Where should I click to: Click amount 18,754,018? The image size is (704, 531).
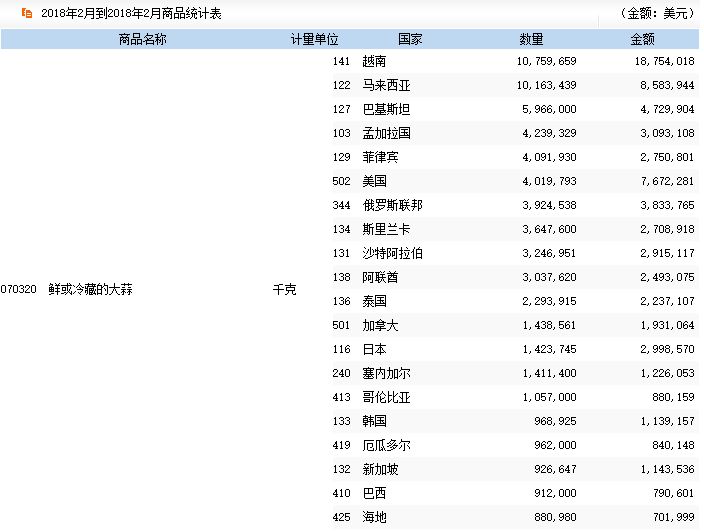(664, 61)
